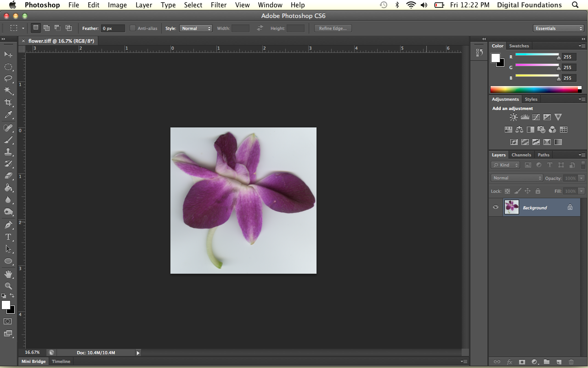Select the Clone Stamp tool
This screenshot has height=368, width=588.
coord(8,152)
